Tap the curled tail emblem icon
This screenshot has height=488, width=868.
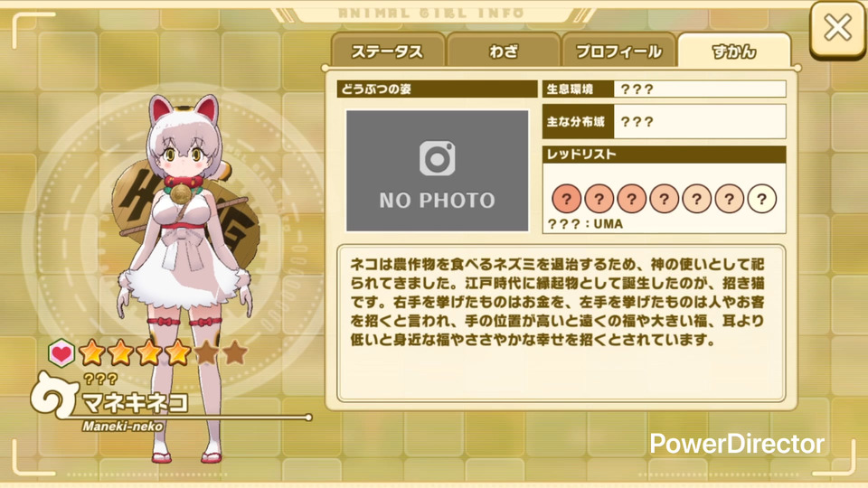[53, 395]
